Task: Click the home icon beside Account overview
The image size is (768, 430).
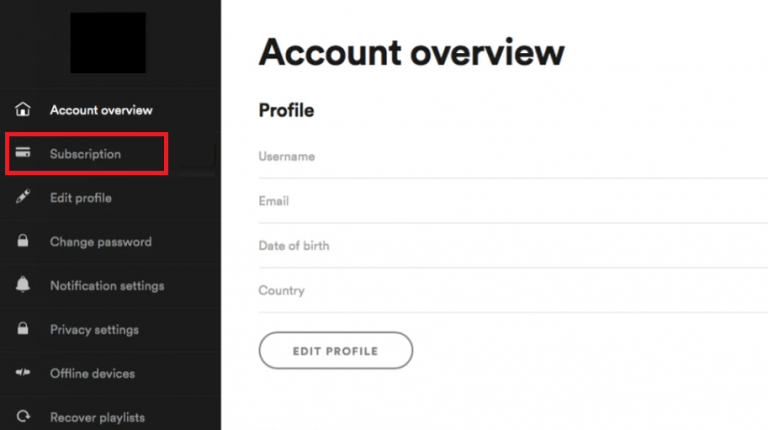Action: [x=23, y=109]
